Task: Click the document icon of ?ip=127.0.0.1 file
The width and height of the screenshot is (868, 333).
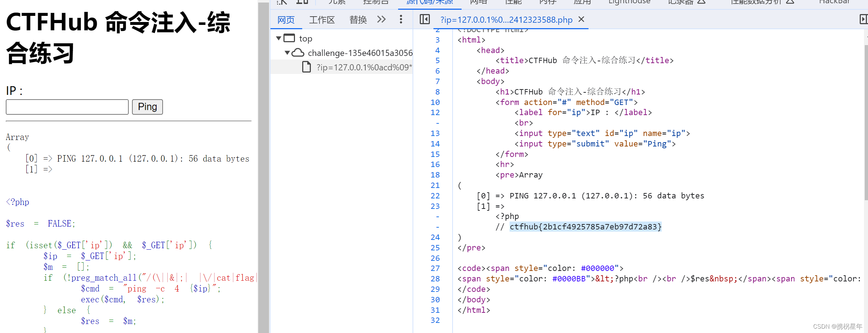Action: (306, 67)
